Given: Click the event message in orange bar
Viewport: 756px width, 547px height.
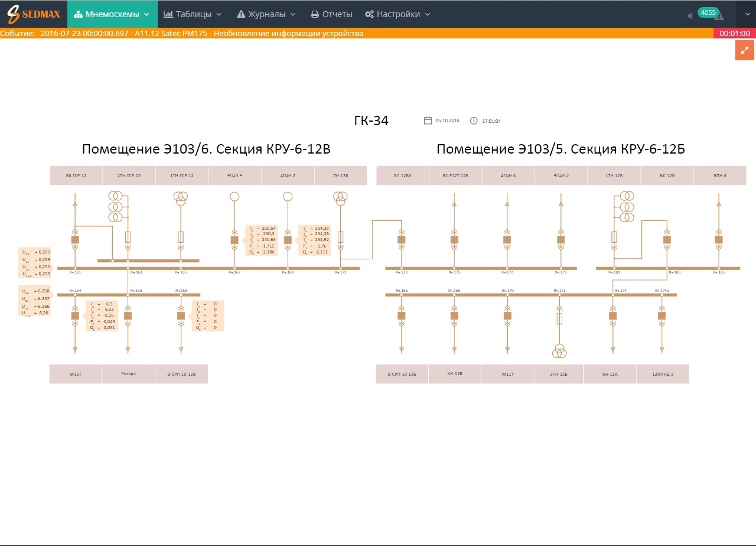Looking at the screenshot, I should point(201,34).
